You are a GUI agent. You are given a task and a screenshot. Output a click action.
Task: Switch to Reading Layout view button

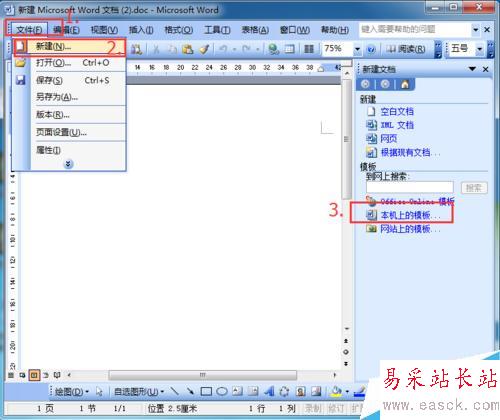(57, 375)
